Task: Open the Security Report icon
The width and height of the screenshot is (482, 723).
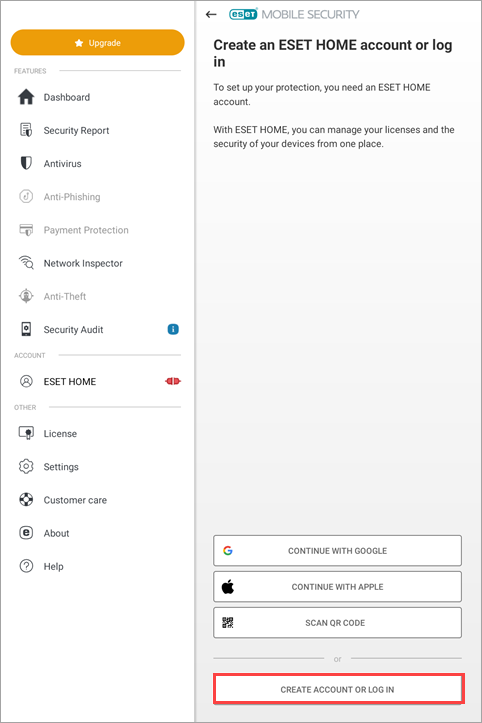Action: [x=26, y=130]
